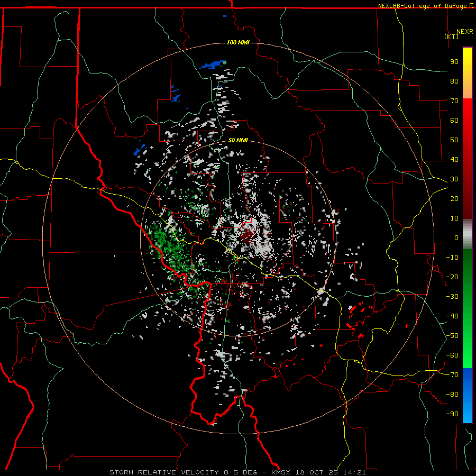Click the -70 knot scale label

click(452, 375)
